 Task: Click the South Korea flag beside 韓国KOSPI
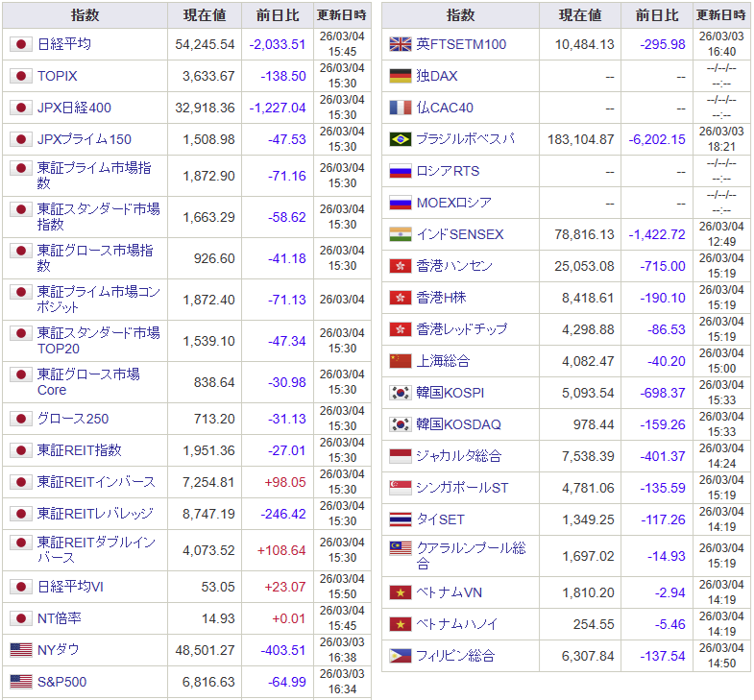point(400,393)
